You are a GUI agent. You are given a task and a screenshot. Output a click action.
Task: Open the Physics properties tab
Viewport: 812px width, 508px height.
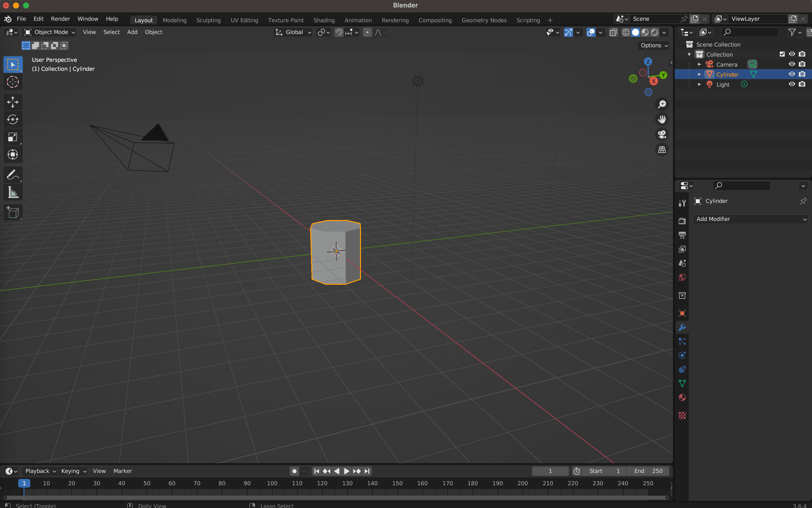coord(682,355)
